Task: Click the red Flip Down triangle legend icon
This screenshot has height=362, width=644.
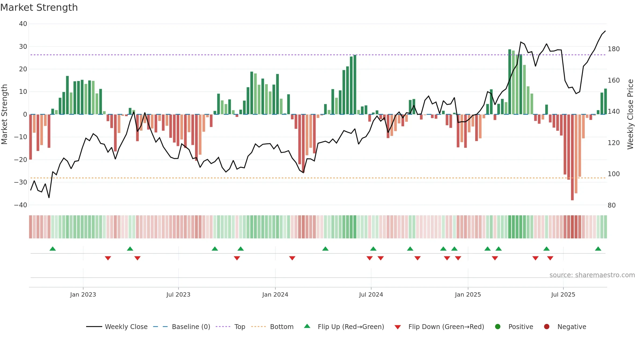Action: (398, 327)
